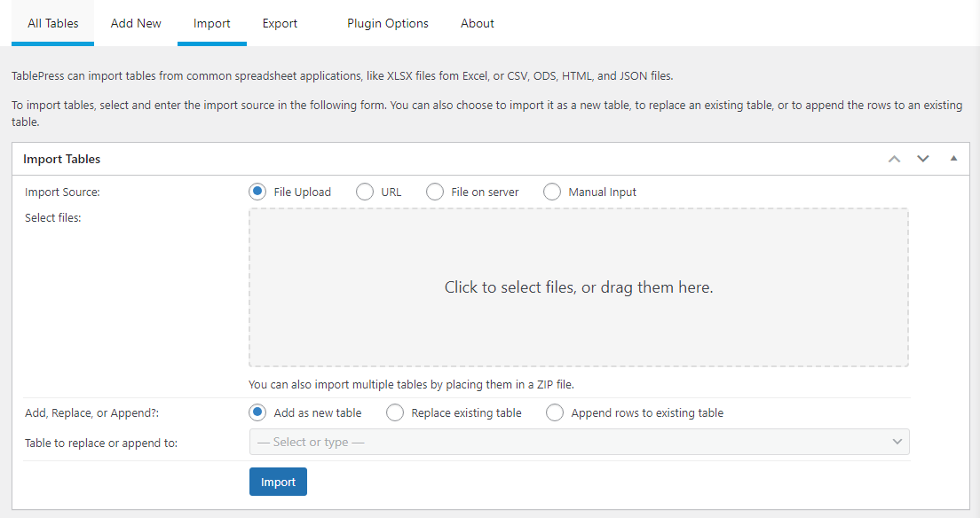Click the 'Select files:' label
This screenshot has height=518, width=980.
pos(53,217)
